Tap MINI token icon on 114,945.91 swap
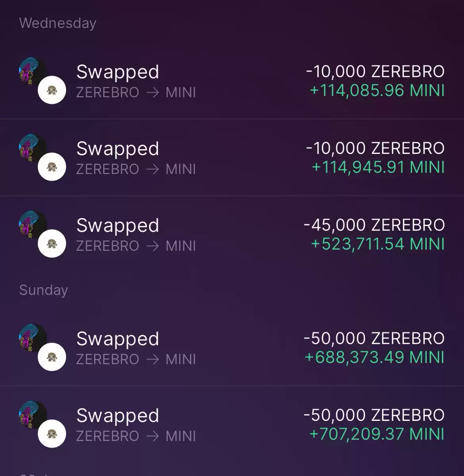Screen dimensions: 464x476 point(52,167)
